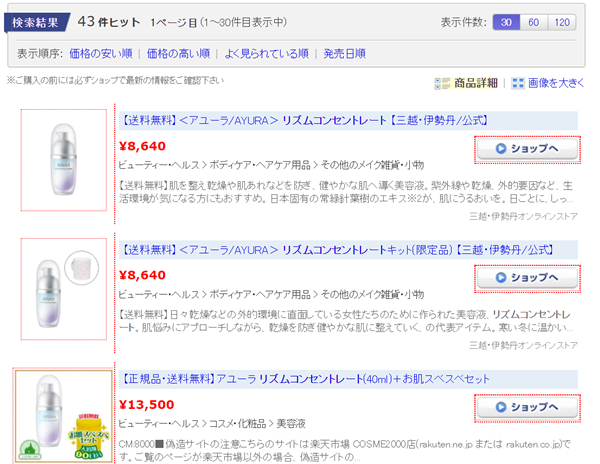Click the 43 件ヒット result count
Image resolution: width=600 pixels, height=464 pixels.
pos(109,22)
